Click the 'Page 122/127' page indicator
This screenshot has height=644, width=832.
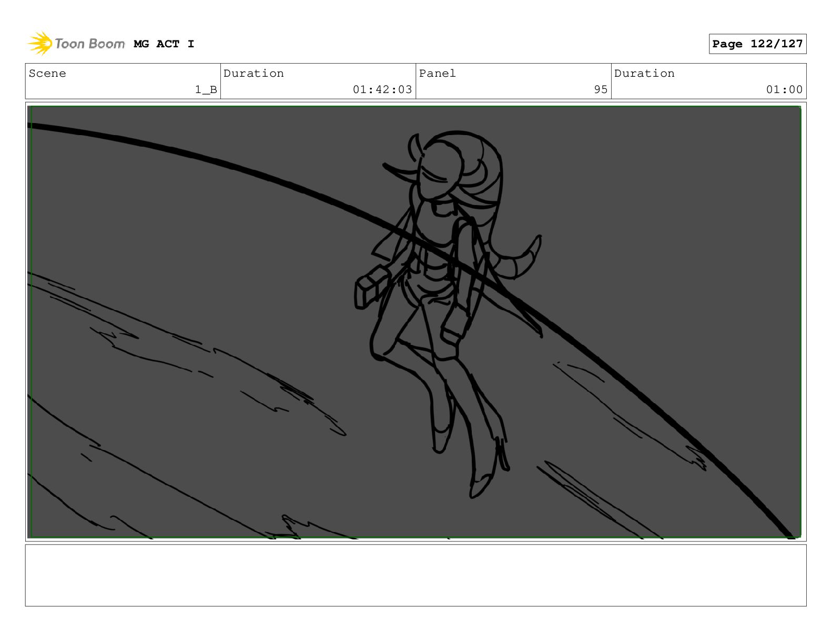[x=757, y=44]
